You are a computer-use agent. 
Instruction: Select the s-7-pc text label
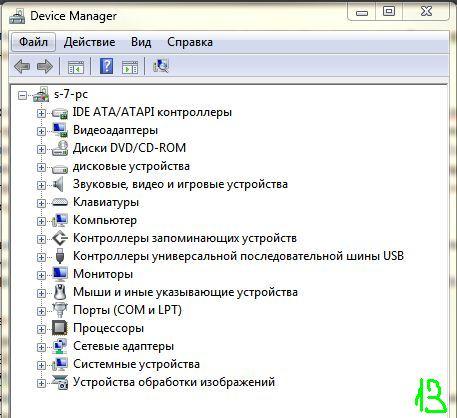[71, 94]
